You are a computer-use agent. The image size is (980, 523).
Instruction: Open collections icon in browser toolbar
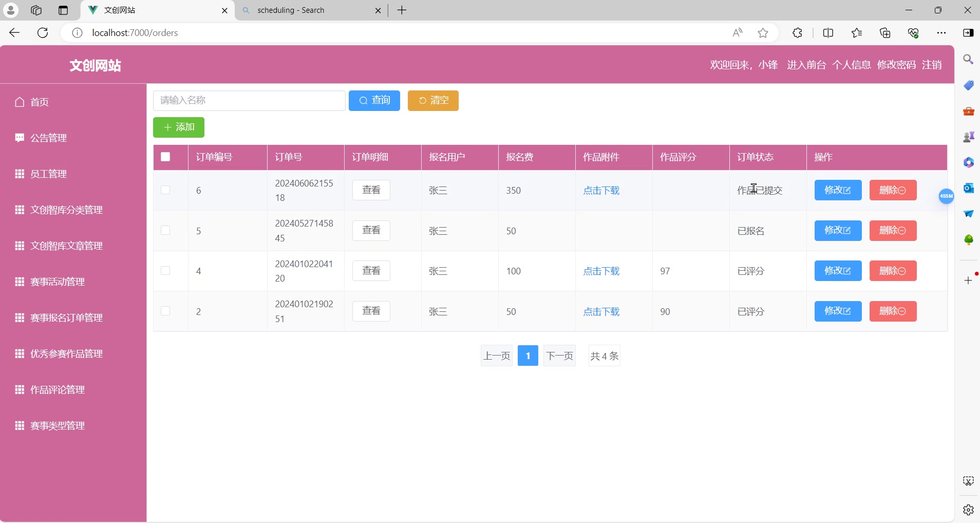click(885, 33)
